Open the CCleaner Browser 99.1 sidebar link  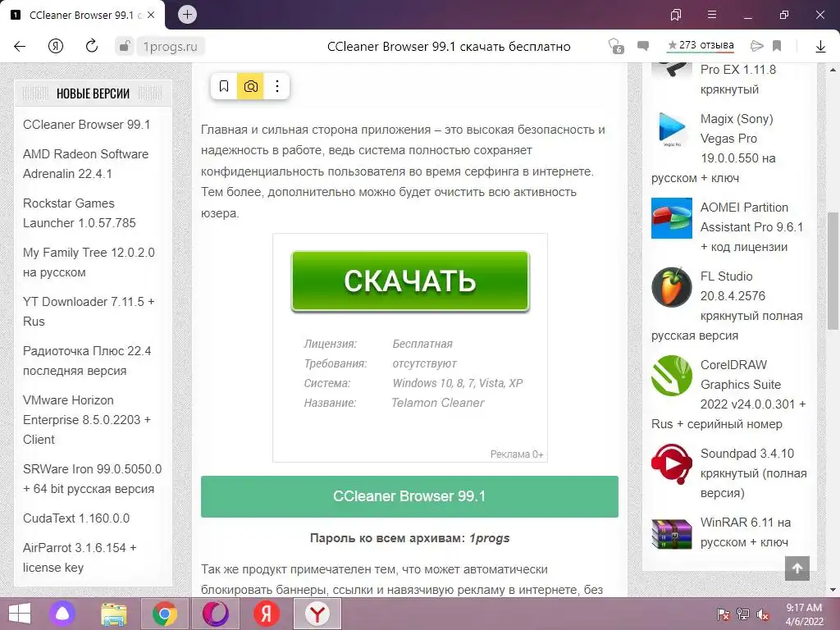pos(87,125)
